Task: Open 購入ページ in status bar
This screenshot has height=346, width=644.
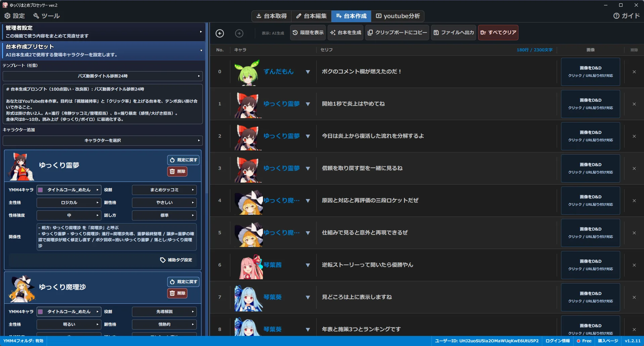Action: click(608, 341)
